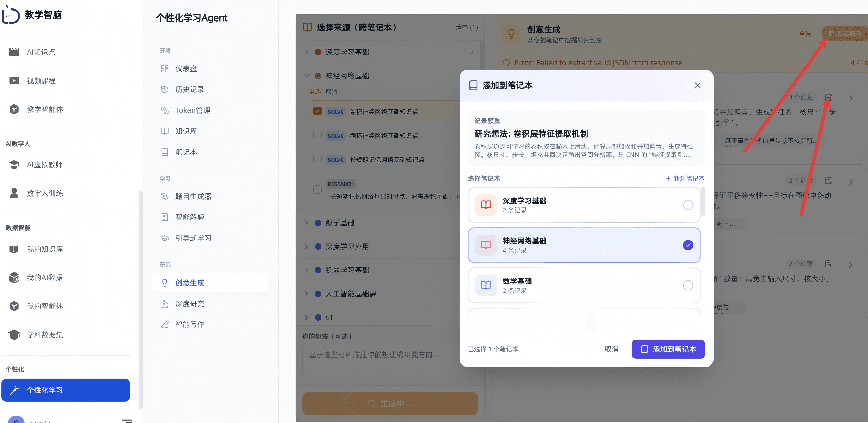This screenshot has height=423, width=868.
Task: Open 我的知识库 book icon
Action: [14, 249]
